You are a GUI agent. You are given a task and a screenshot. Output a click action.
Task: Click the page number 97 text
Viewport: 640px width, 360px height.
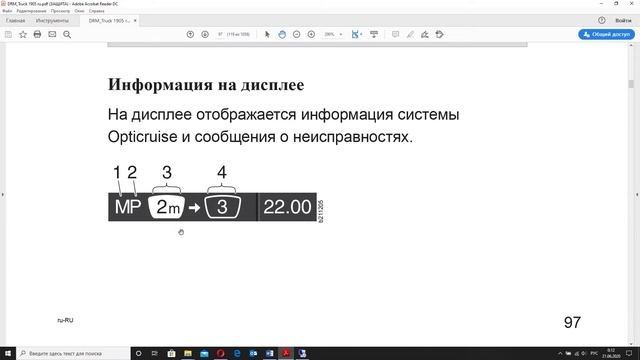[x=572, y=322]
